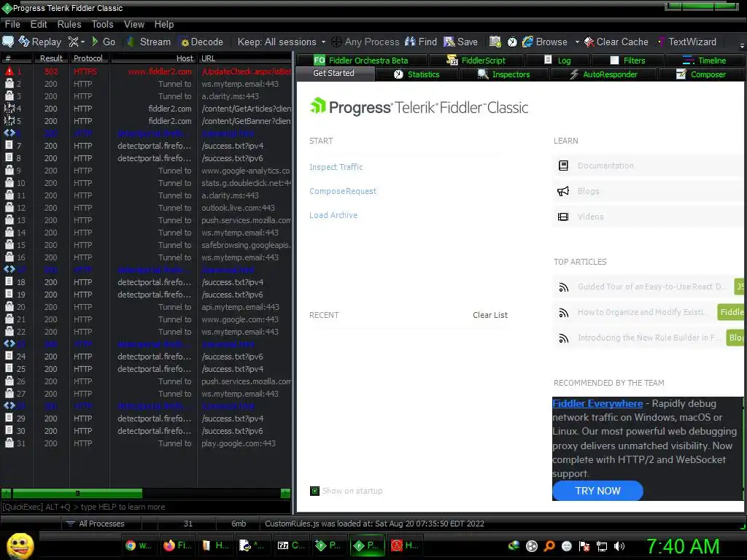Click the Fiddler Everywhere hyperlink
Screen dimensions: 747x560
(x=597, y=403)
